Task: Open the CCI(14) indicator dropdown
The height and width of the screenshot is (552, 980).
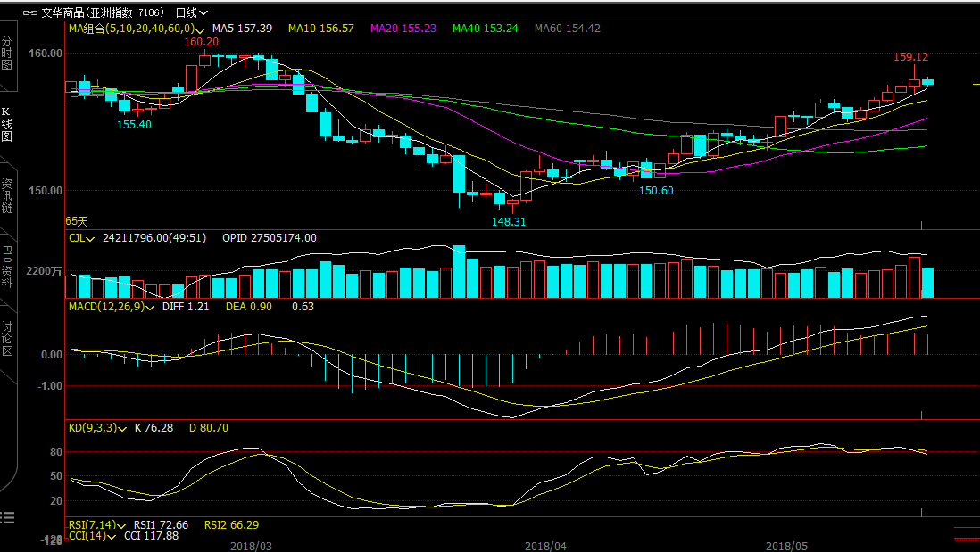Action: click(x=112, y=536)
